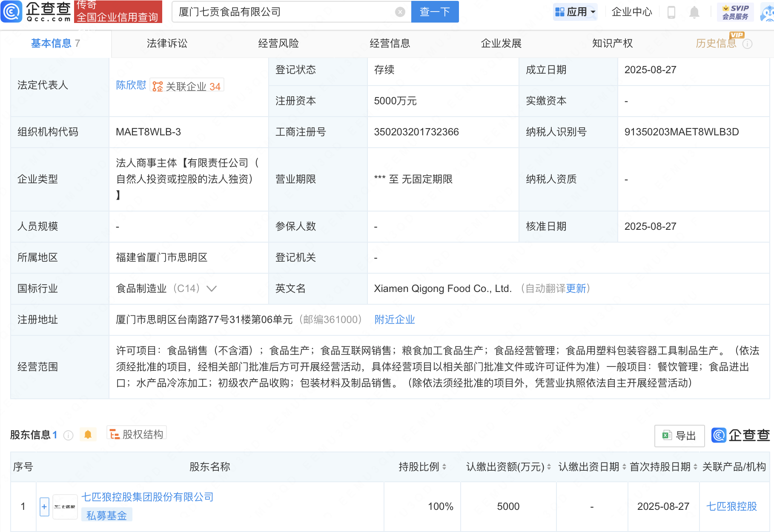Toggle the shareholder monitoring bell alert
The height and width of the screenshot is (532, 774).
[88, 435]
